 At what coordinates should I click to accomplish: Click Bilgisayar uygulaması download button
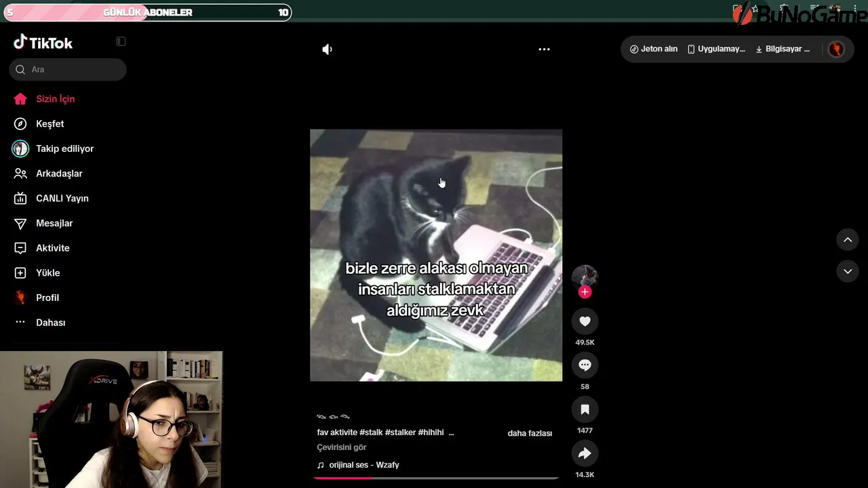pyautogui.click(x=783, y=49)
